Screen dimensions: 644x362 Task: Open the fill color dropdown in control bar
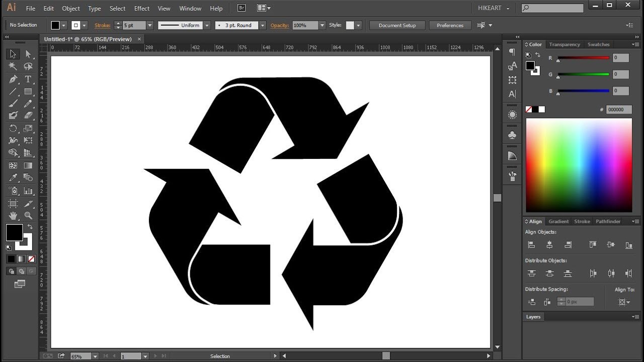tap(64, 25)
